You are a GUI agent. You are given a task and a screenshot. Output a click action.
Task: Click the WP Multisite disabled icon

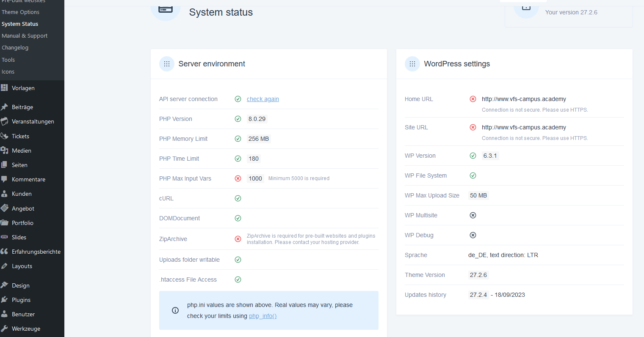pyautogui.click(x=473, y=215)
